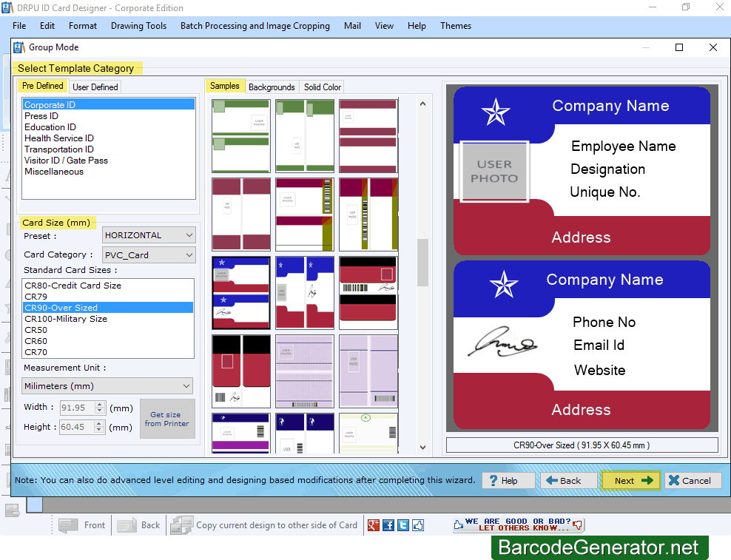
Task: Select Transportation ID category
Action: click(108, 149)
